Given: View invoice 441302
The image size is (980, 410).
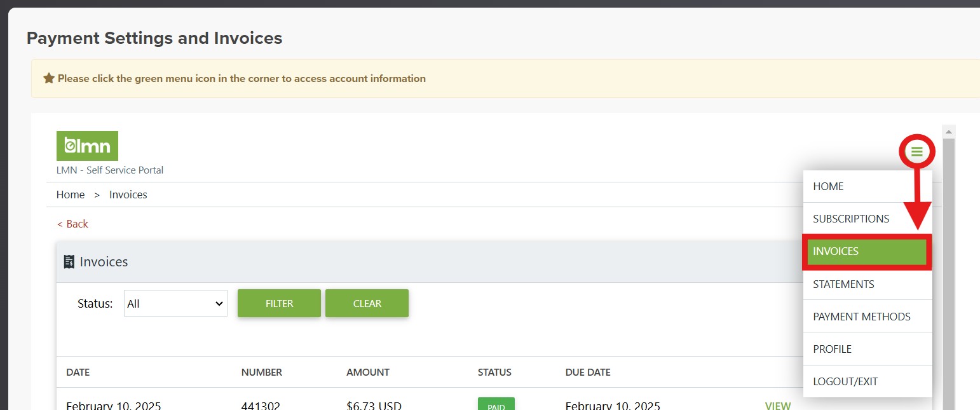Looking at the screenshot, I should click(x=778, y=406).
